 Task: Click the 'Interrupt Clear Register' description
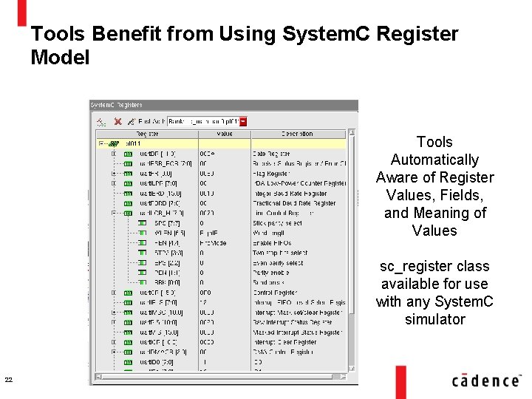(x=284, y=342)
